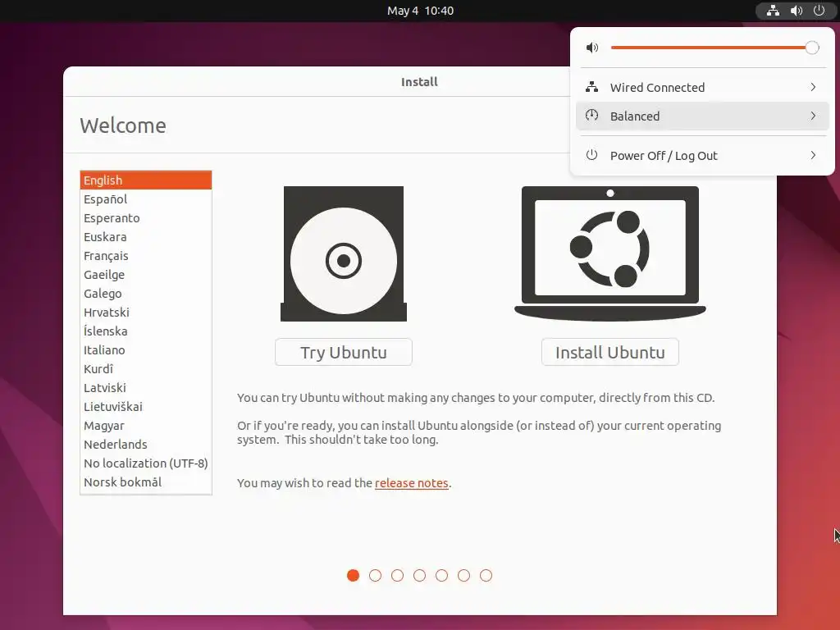The height and width of the screenshot is (630, 840).
Task: Click the first filled orange progress dot
Action: pos(353,575)
